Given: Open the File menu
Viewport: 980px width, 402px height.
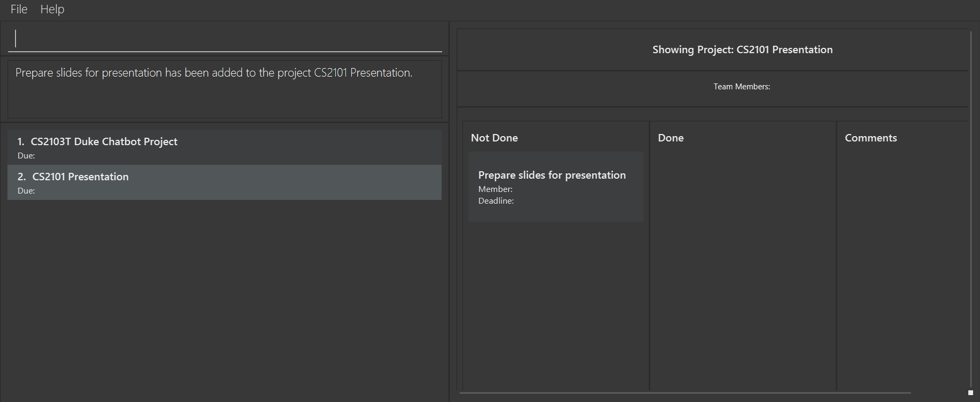Looking at the screenshot, I should 19,9.
